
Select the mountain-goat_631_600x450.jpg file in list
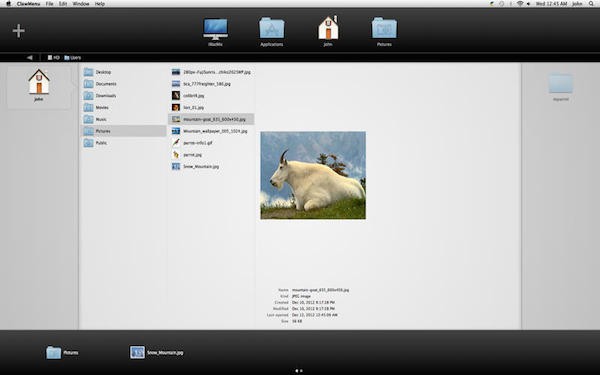(211, 119)
